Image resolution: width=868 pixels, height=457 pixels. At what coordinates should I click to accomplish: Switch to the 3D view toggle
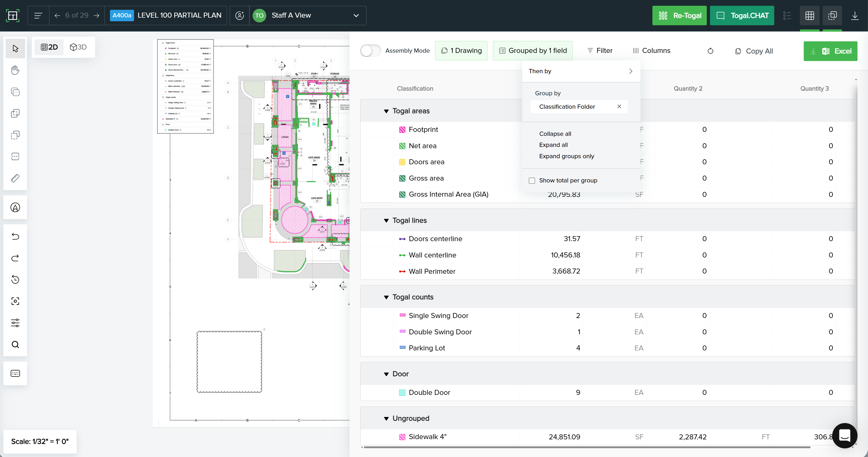point(78,47)
